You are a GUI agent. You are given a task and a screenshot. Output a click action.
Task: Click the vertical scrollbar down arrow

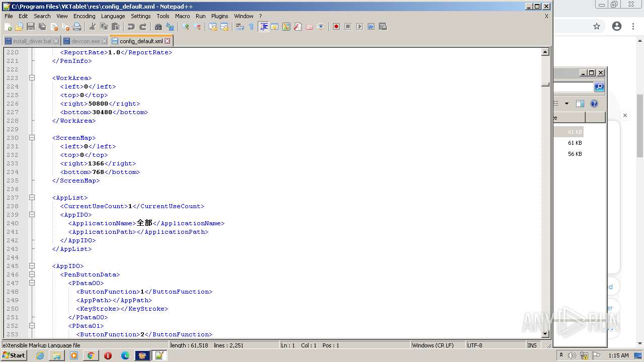click(x=545, y=334)
